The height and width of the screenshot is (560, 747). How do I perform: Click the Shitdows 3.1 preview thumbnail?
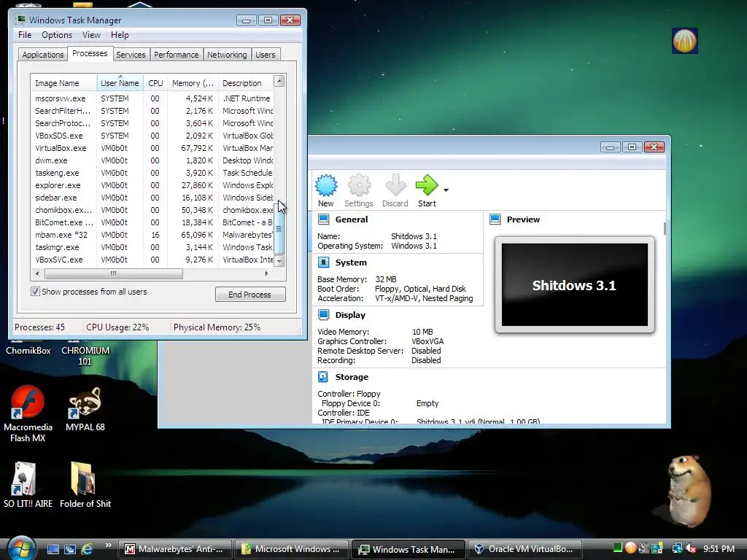coord(575,285)
